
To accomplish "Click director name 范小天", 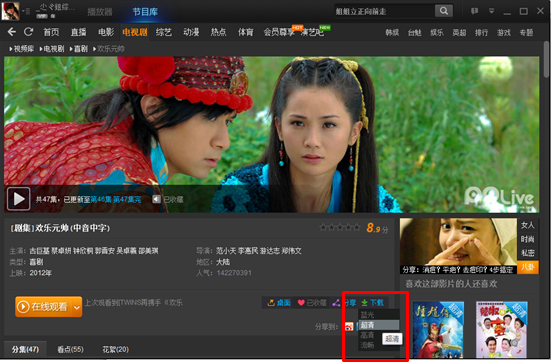I will (226, 251).
